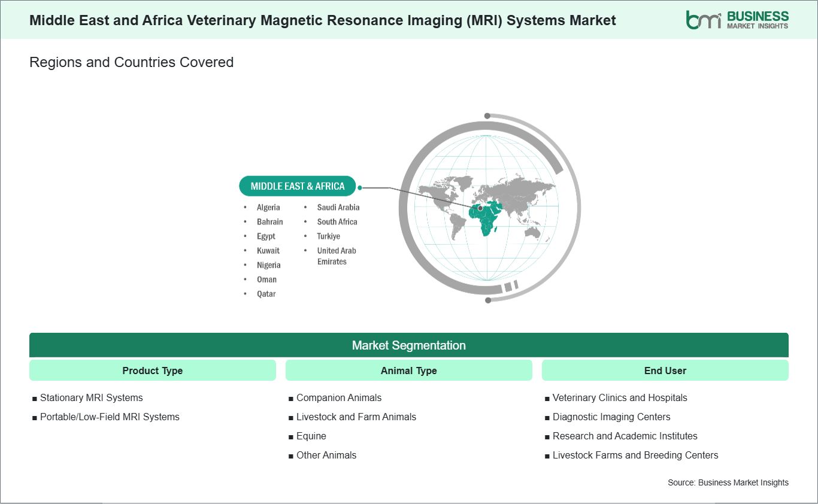Click 'Stationary MRI Systems' item
This screenshot has width=818, height=504.
point(92,397)
